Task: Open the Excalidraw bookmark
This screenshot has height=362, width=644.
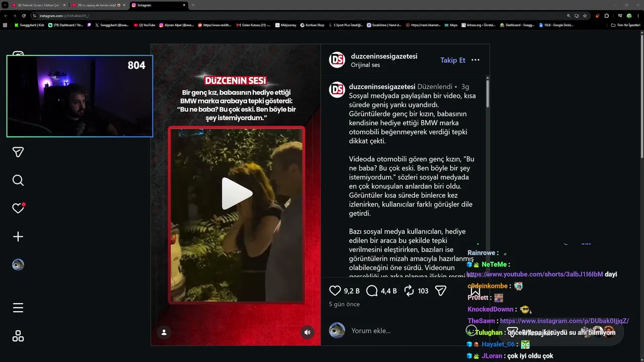Action: (384, 25)
